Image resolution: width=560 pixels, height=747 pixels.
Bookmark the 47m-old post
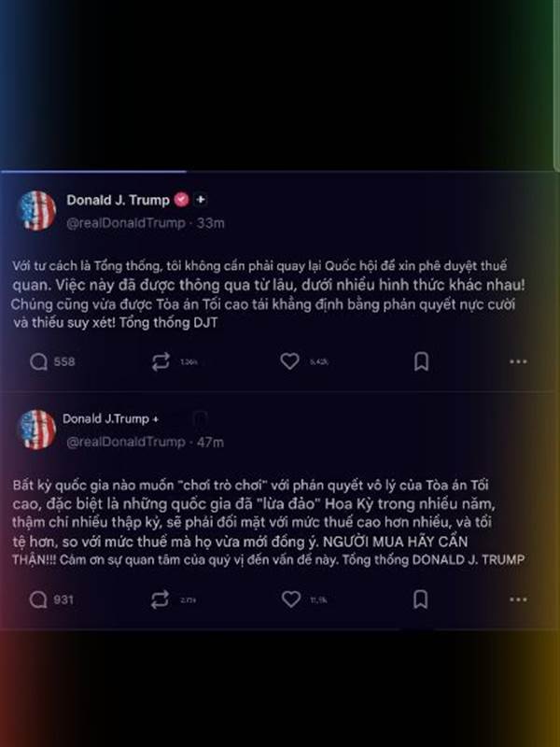421,599
